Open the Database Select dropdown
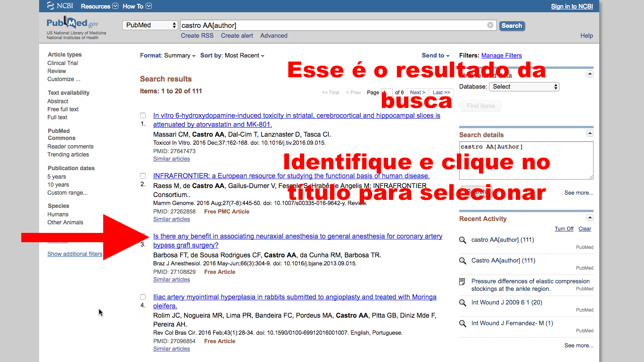The image size is (644, 362). [524, 87]
